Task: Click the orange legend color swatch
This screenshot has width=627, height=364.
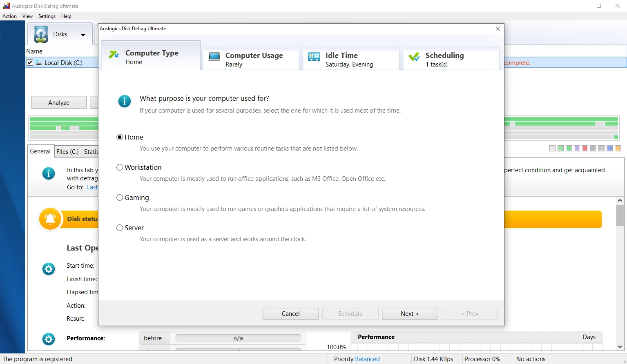Action: (x=618, y=148)
